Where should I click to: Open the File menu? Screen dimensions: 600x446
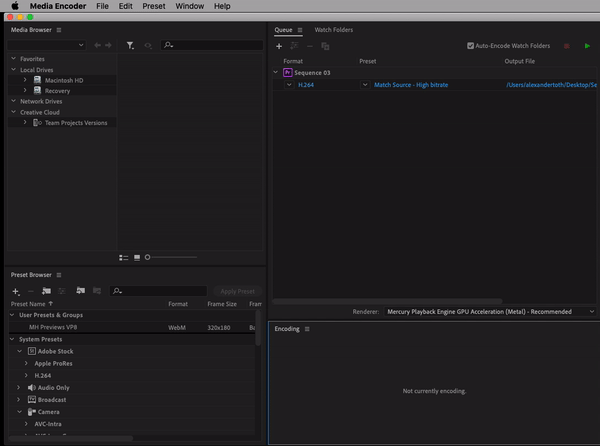click(102, 6)
